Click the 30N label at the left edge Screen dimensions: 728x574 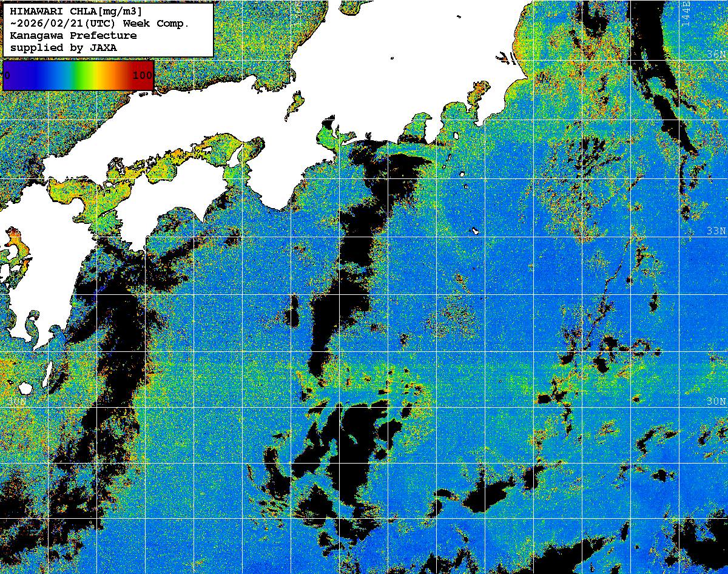pyautogui.click(x=18, y=401)
